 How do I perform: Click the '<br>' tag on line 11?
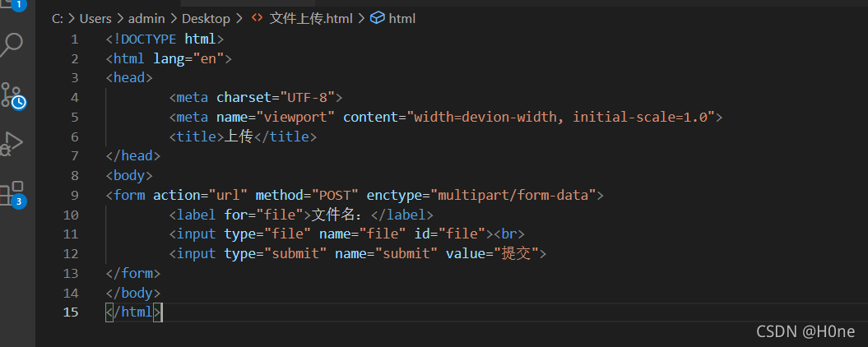pos(508,234)
